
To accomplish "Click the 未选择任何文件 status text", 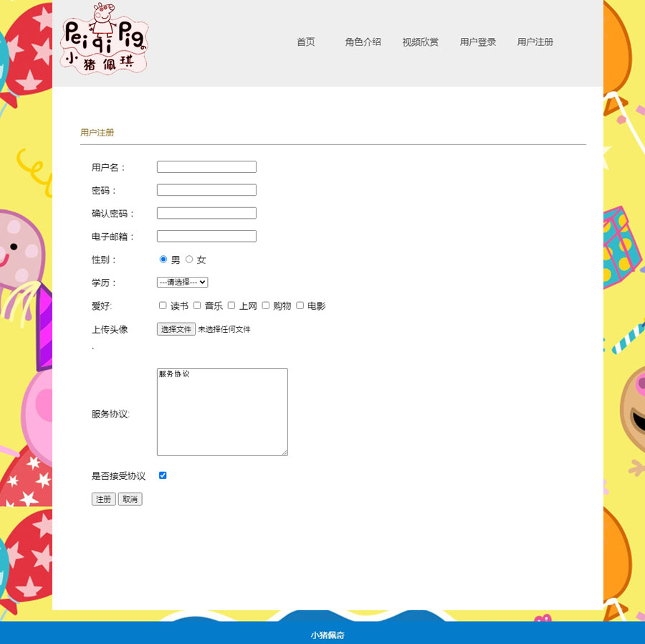I will click(224, 329).
